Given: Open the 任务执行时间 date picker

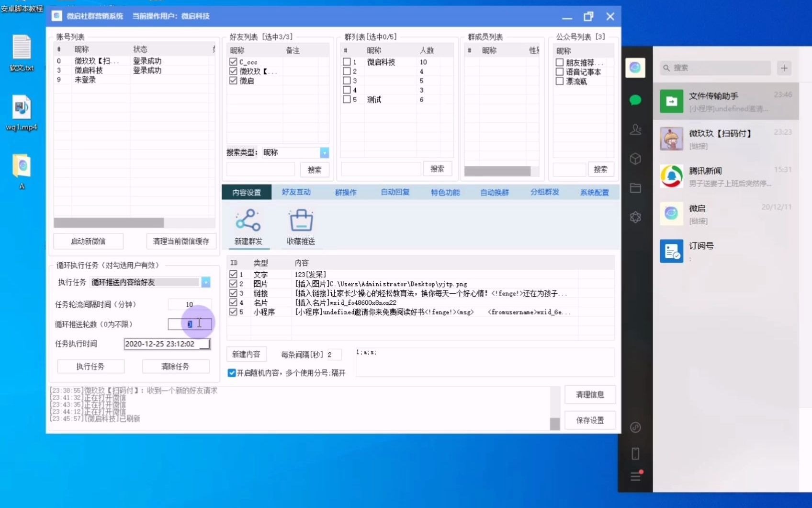Looking at the screenshot, I should point(204,344).
